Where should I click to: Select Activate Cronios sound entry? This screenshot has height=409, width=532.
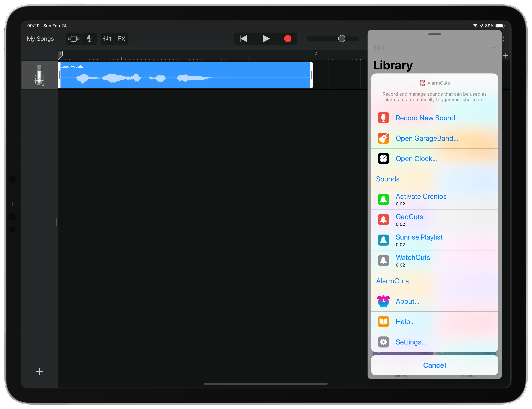pos(434,199)
